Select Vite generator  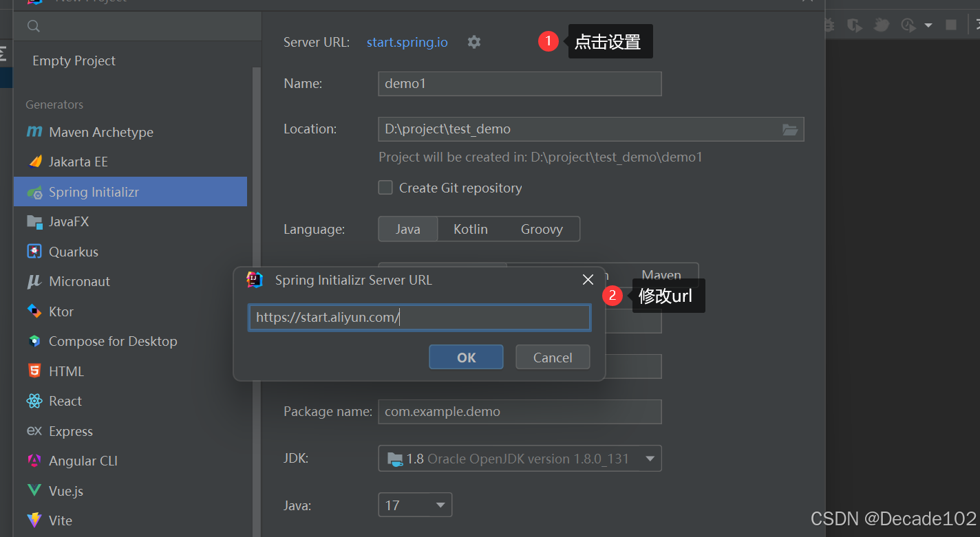(130, 520)
